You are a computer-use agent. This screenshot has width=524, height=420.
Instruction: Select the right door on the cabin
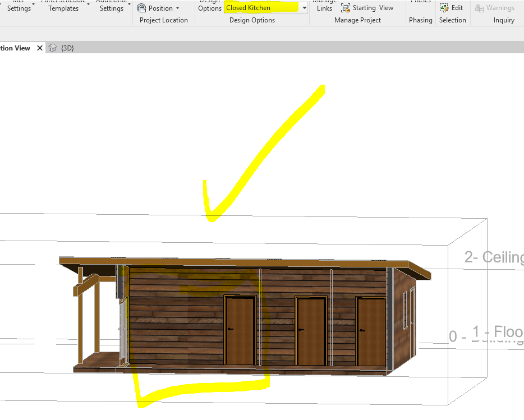(x=371, y=331)
